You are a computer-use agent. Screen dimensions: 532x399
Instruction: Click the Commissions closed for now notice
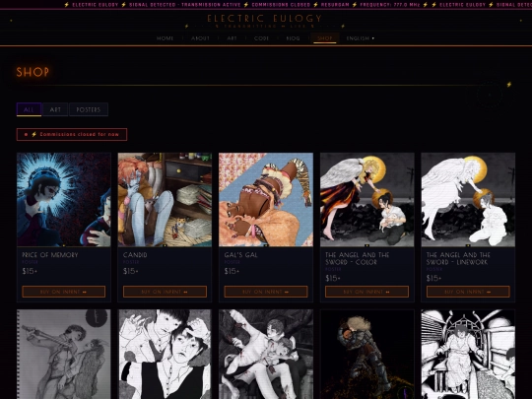(72, 134)
